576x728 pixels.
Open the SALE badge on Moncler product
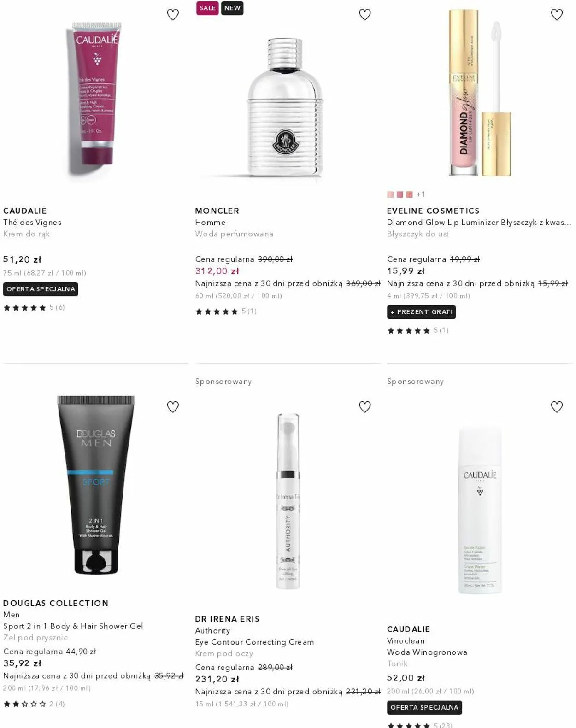tap(207, 8)
